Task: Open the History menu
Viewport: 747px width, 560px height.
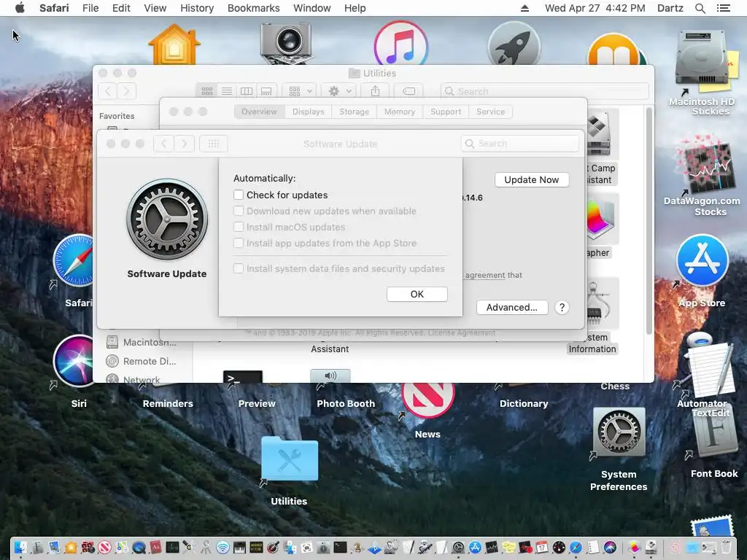Action: pyautogui.click(x=197, y=8)
